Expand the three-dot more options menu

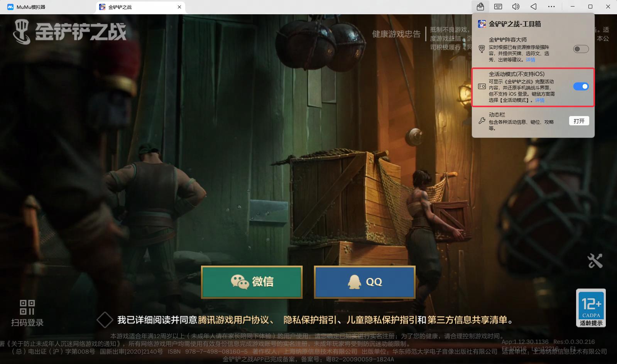coord(551,7)
